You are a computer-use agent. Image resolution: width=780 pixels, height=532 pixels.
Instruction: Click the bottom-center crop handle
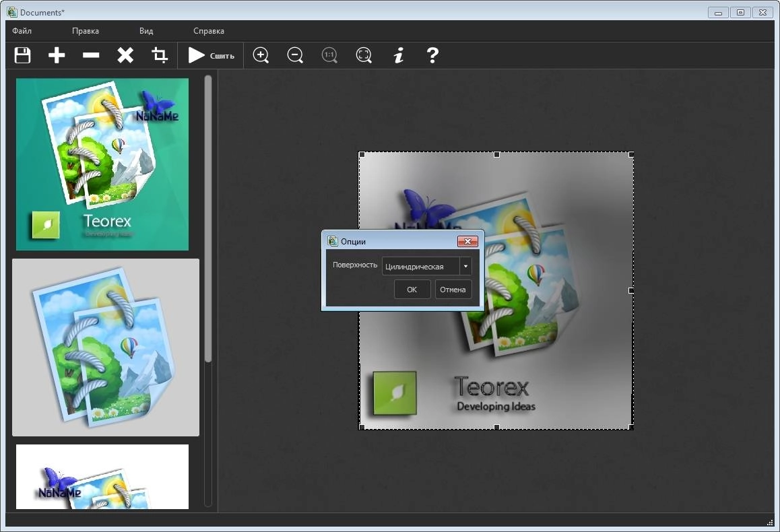(x=496, y=427)
